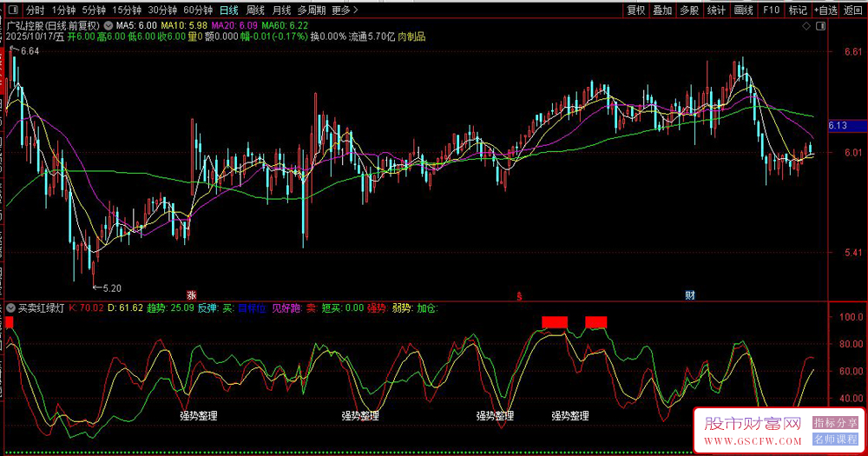Click the 名师课程 link
The width and height of the screenshot is (868, 456).
[834, 439]
